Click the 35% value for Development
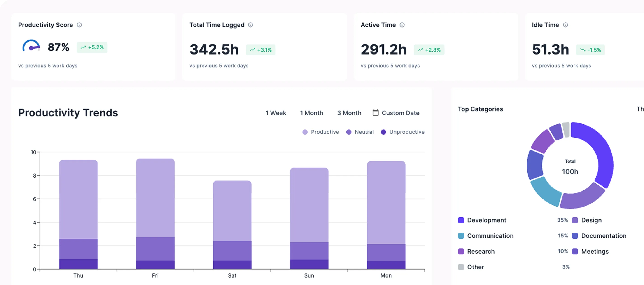This screenshot has width=644, height=285. tap(562, 220)
